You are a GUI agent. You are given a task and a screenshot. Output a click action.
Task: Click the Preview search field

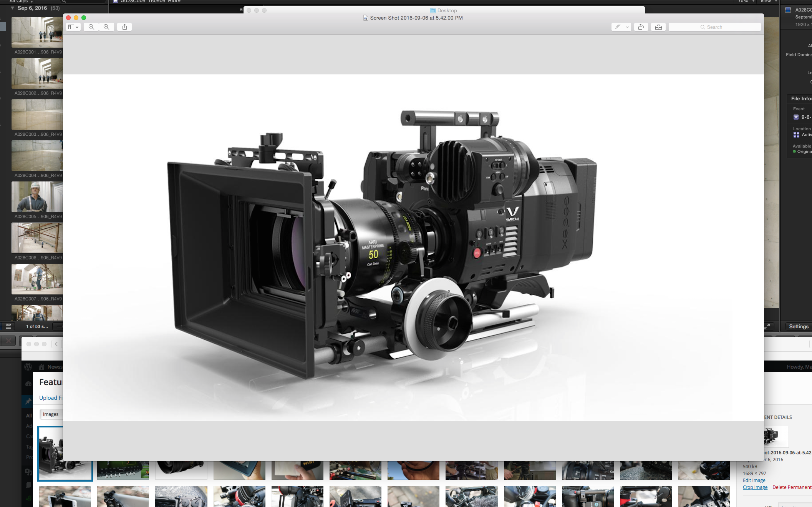714,27
